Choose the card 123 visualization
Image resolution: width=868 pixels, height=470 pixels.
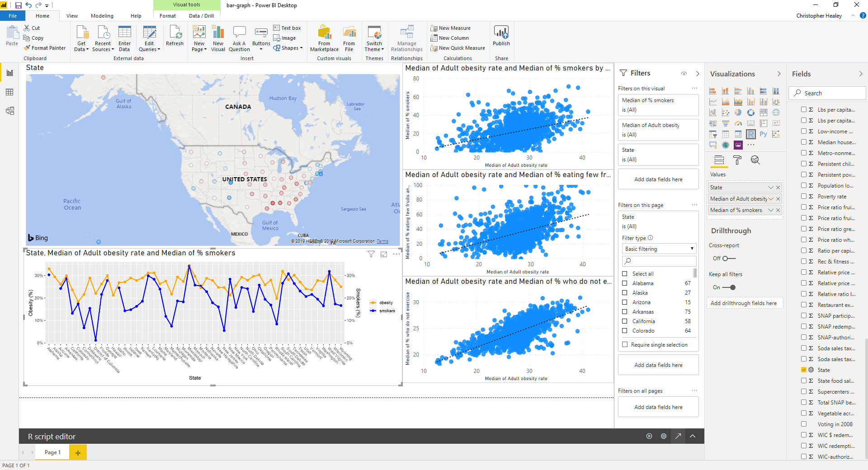pos(751,123)
